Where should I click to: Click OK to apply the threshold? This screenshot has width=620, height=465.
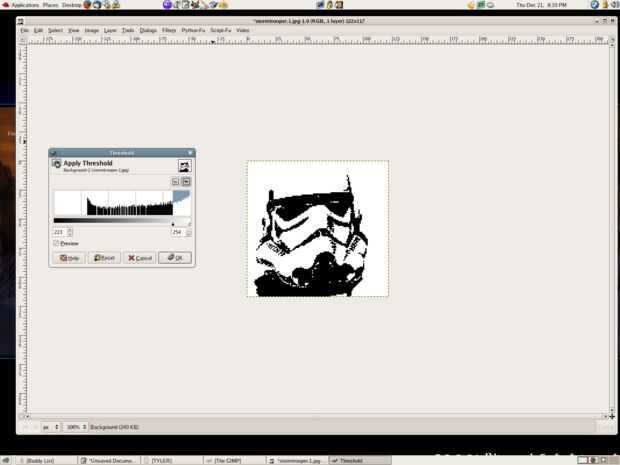pos(175,258)
